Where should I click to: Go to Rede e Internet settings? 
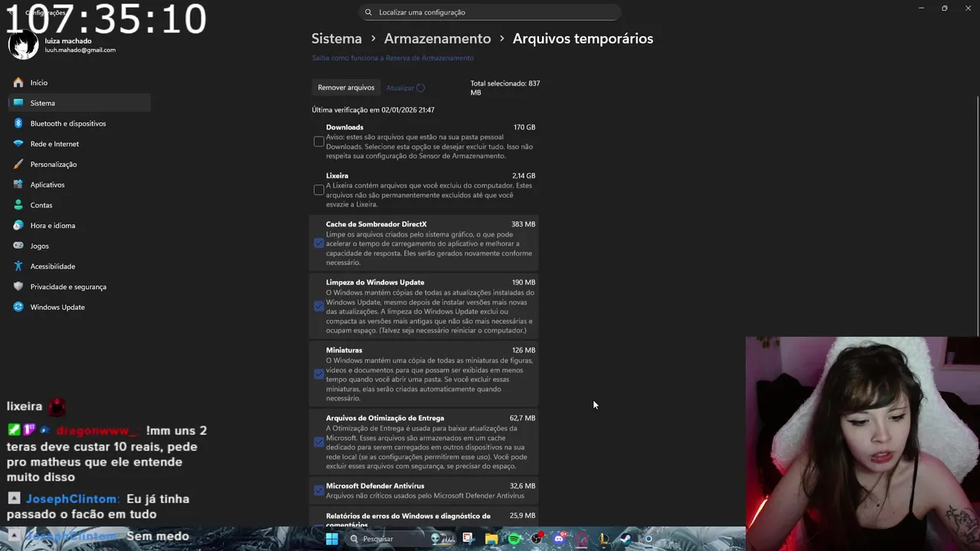(x=80, y=144)
